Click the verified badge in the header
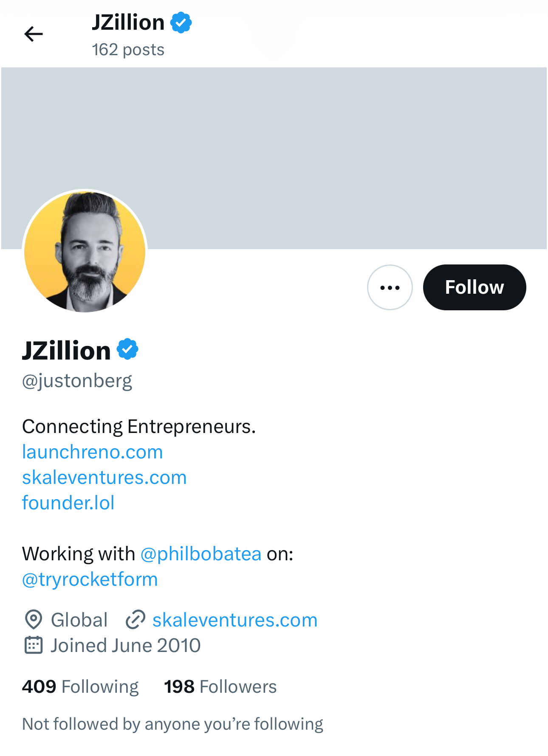The height and width of the screenshot is (756, 548). [x=181, y=23]
